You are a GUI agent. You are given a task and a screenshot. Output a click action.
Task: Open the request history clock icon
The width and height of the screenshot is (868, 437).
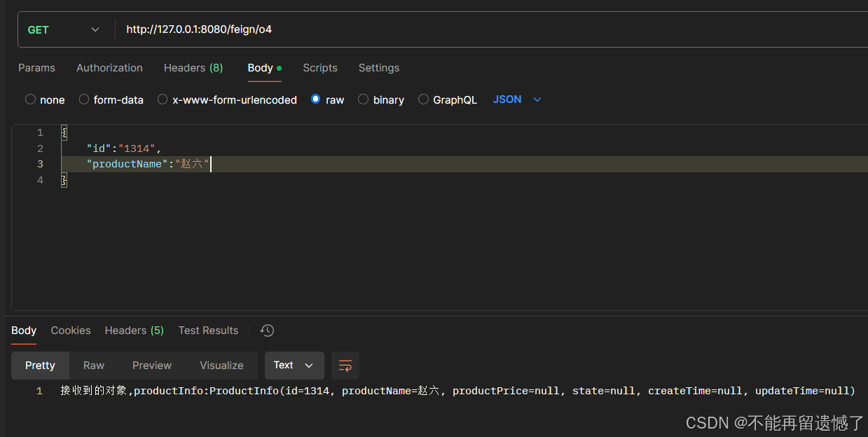coord(267,330)
